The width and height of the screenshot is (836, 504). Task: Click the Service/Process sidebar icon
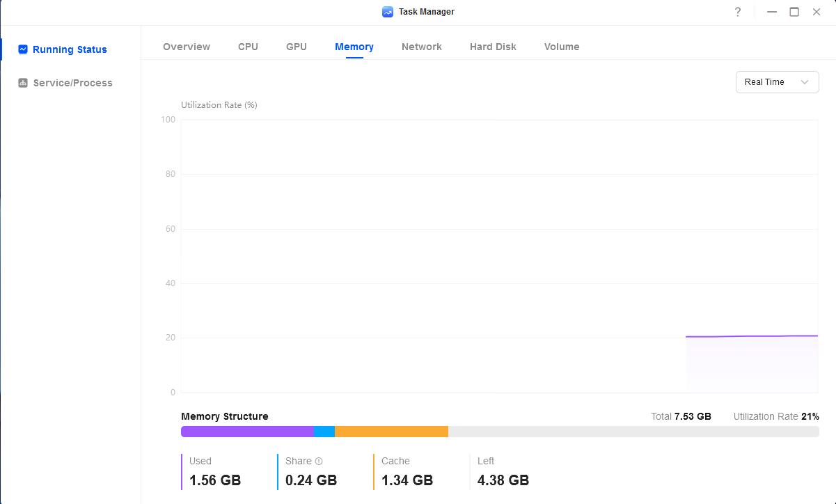[23, 83]
